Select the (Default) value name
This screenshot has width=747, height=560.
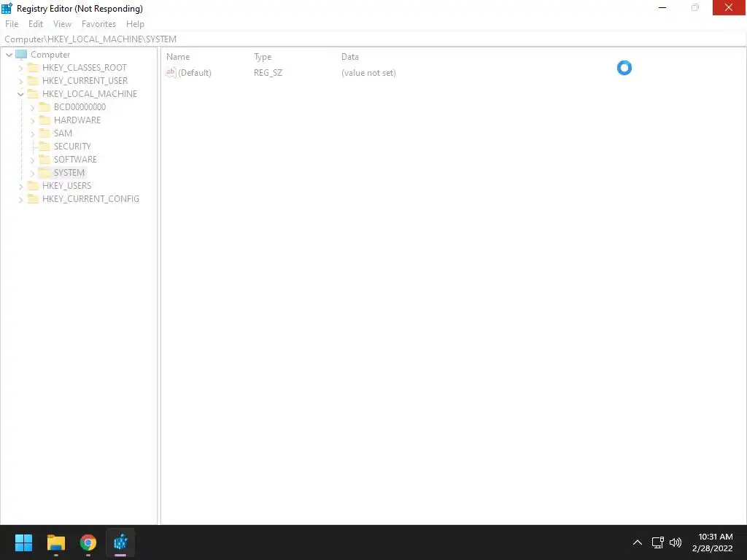[x=194, y=73]
